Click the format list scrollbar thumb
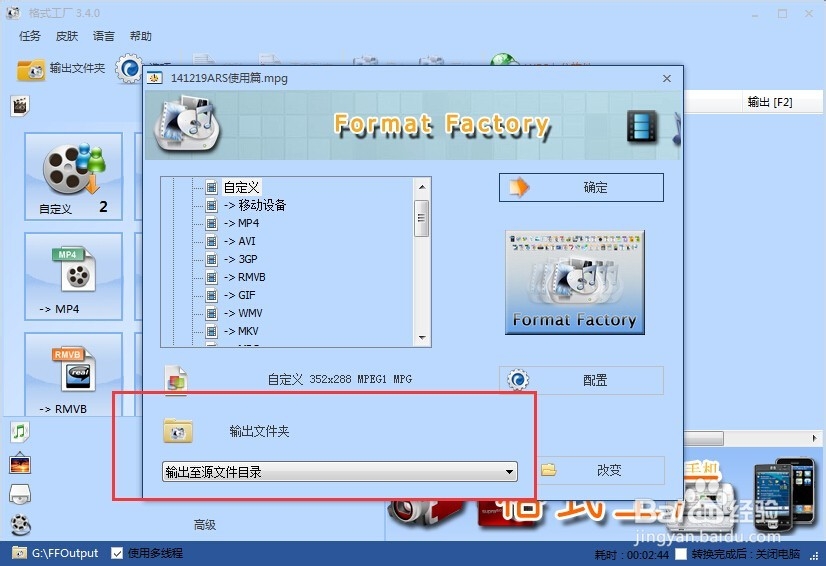 421,218
